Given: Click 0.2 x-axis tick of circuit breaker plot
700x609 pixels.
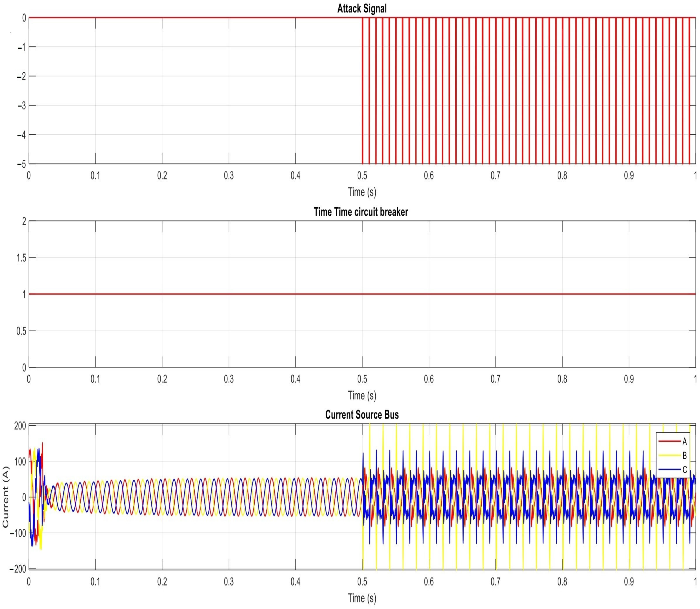Looking at the screenshot, I should (162, 379).
